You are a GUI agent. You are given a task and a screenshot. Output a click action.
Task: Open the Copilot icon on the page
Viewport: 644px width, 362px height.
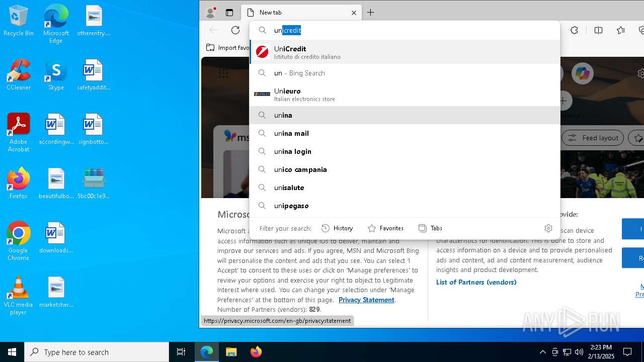(583, 73)
